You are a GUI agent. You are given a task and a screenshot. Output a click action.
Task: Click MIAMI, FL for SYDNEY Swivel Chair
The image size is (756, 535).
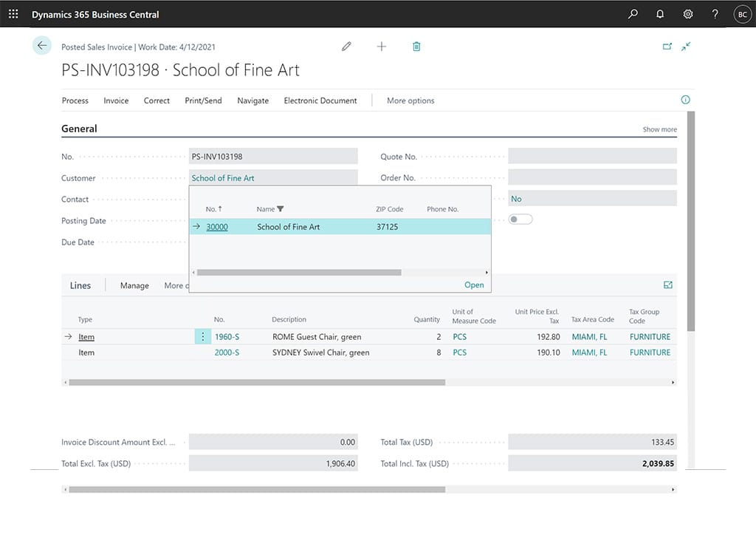(589, 352)
